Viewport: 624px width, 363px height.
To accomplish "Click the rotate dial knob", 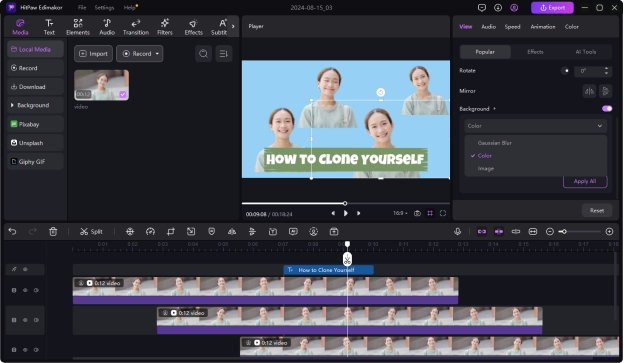I will tap(565, 71).
